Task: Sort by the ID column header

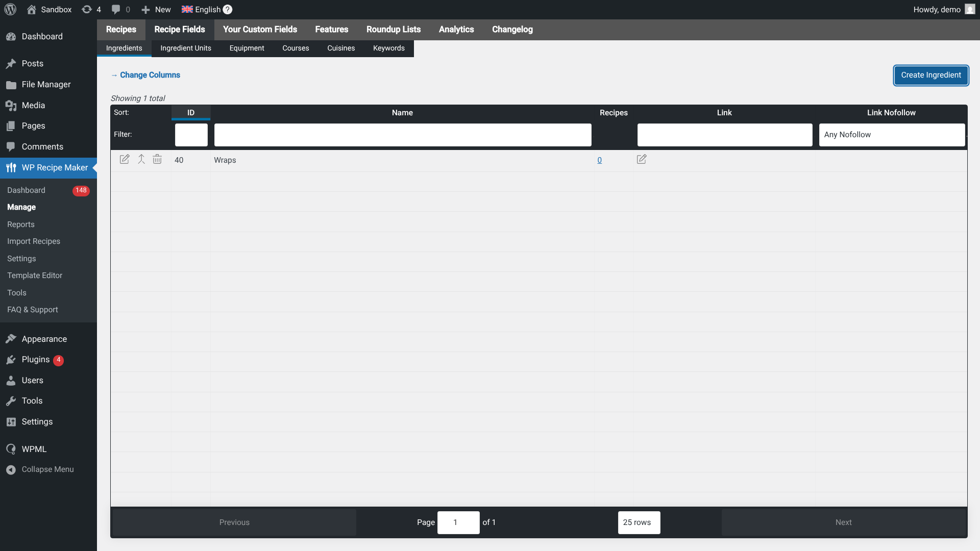Action: (191, 113)
